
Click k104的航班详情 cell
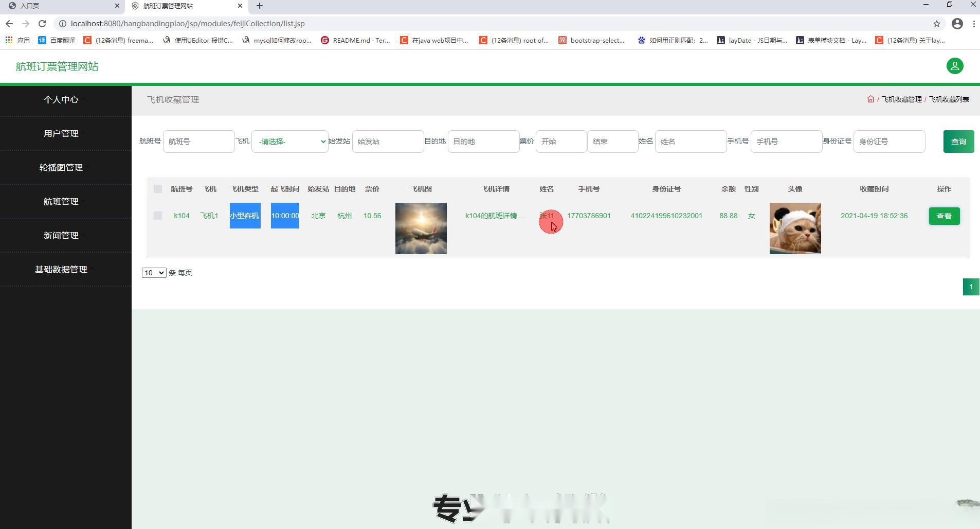click(495, 216)
